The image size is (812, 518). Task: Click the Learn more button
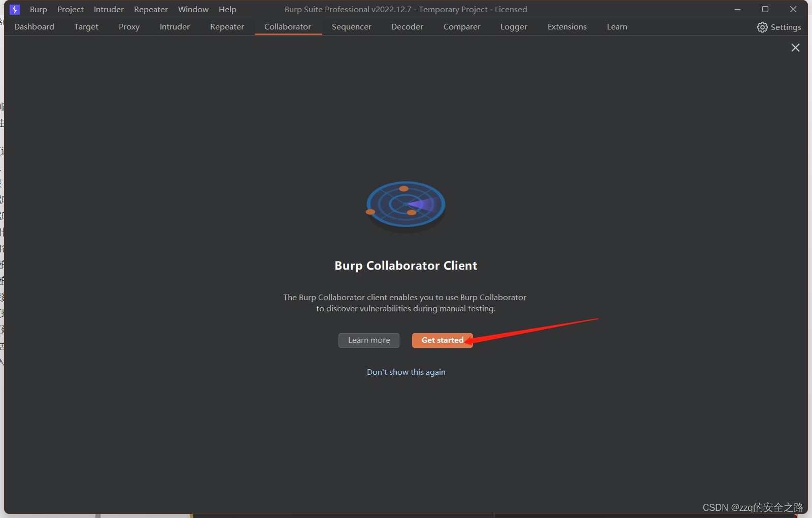(369, 340)
